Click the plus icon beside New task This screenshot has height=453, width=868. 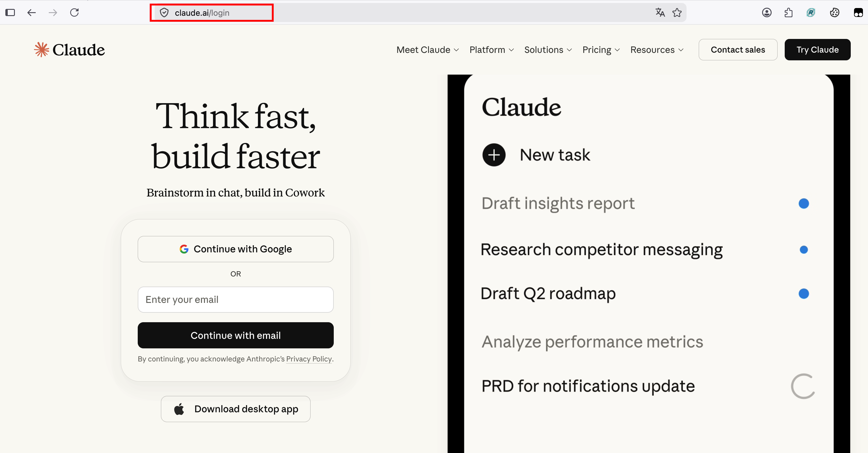coord(494,155)
